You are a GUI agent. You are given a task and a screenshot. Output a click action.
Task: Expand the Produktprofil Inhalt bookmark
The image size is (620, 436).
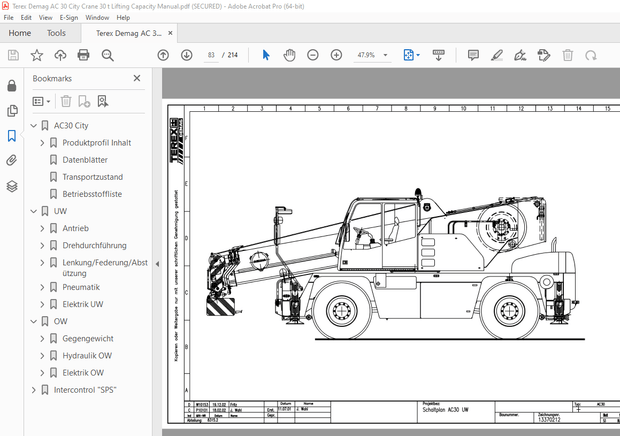click(x=42, y=143)
